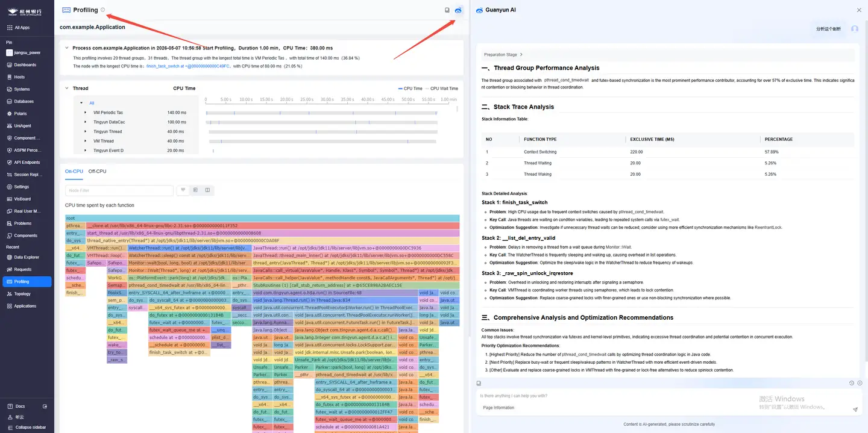Expand the VM Periodic Tas thread group
Screen dimensions: 868x433
tap(85, 113)
